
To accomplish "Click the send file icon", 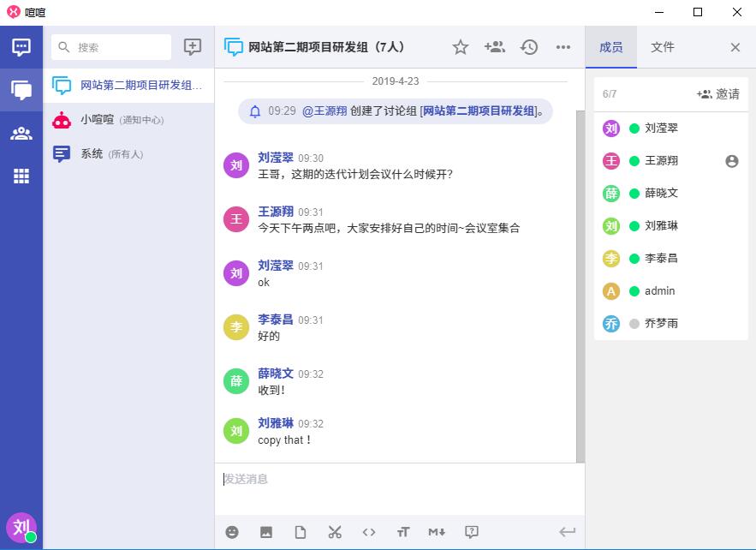I will tap(301, 532).
